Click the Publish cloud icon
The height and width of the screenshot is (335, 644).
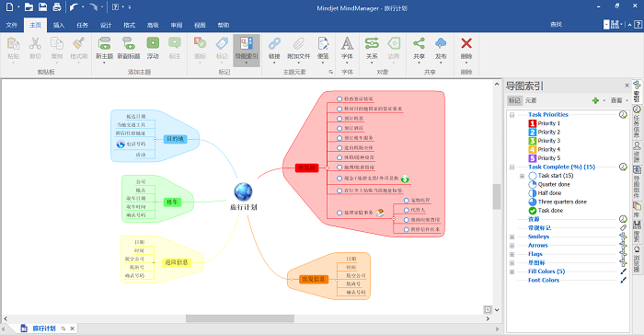coord(441,43)
